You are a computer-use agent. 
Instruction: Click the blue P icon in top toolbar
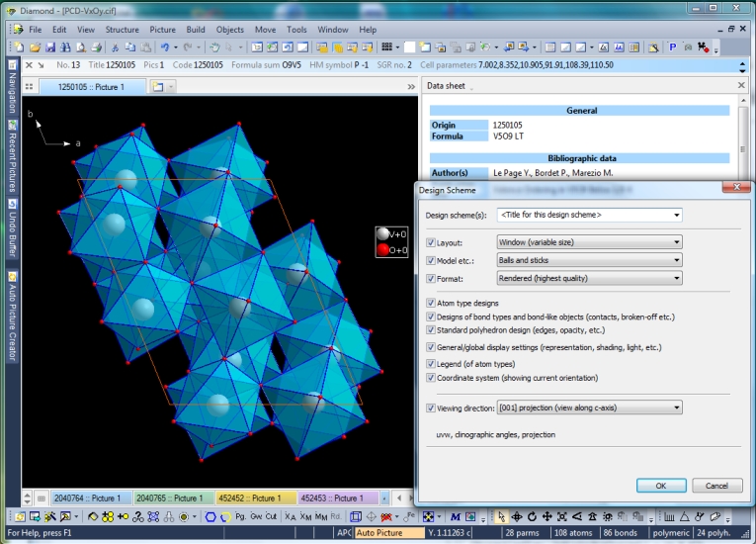coord(673,47)
